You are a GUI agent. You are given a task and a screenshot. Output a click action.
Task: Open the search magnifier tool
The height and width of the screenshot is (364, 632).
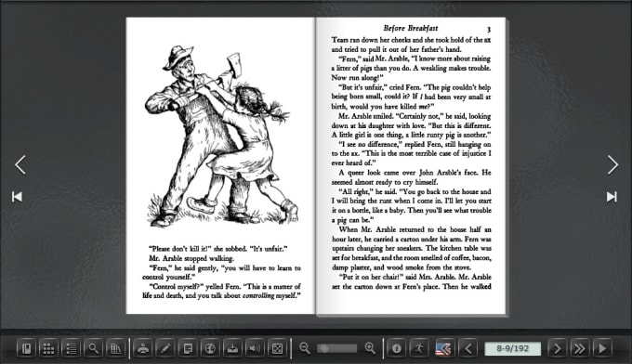click(x=94, y=348)
